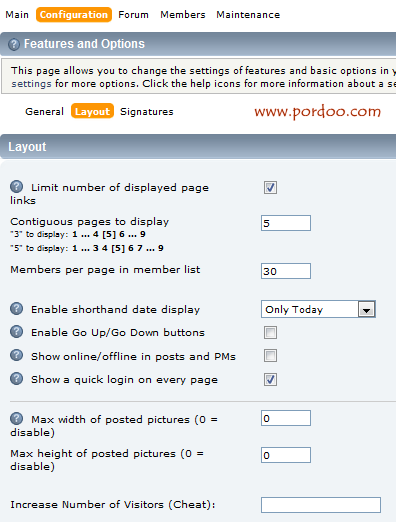
Task: Select the Configuration menu tab
Action: [x=74, y=15]
